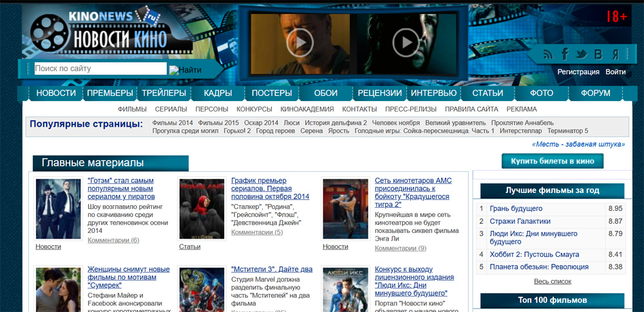Open 'Интерстеллар' popular page link
The width and height of the screenshot is (644, 312).
tap(522, 131)
